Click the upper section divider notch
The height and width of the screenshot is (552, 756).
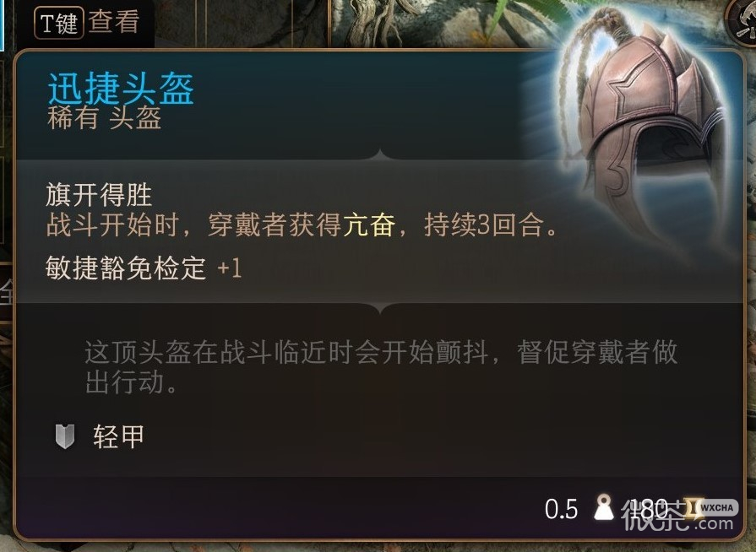click(x=380, y=155)
